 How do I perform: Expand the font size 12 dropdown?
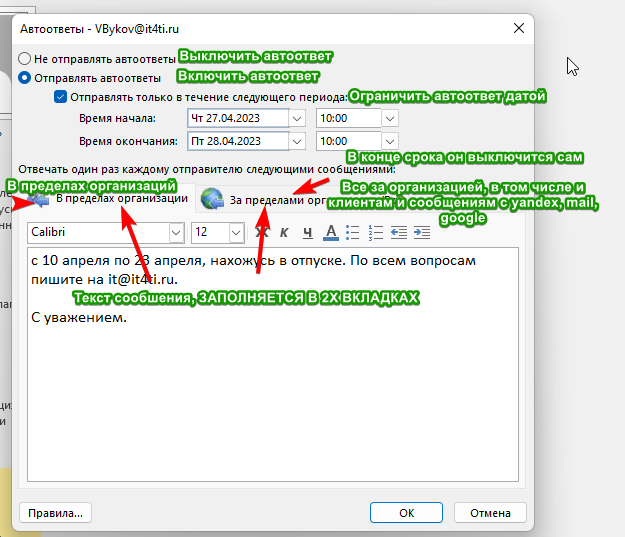(236, 233)
